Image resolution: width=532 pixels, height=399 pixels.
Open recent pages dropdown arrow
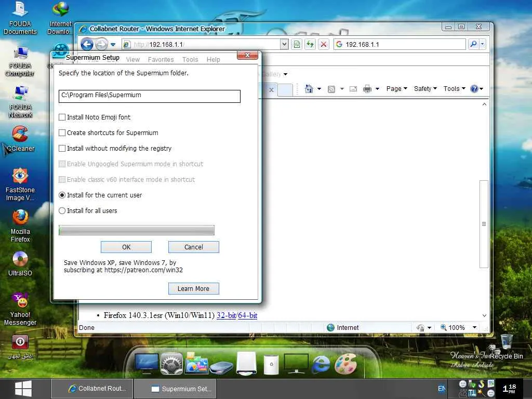click(x=113, y=45)
